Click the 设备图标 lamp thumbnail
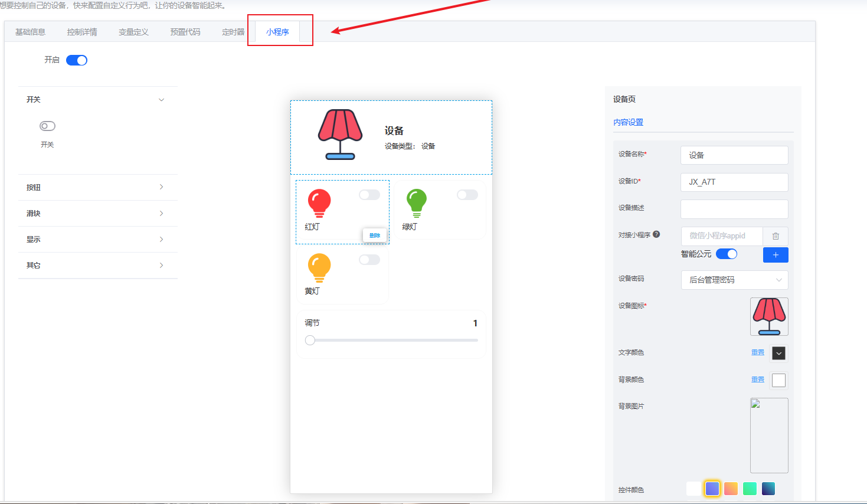 tap(769, 317)
